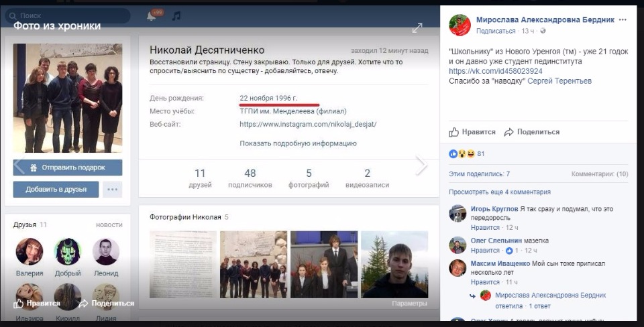
Task: Open Олег Слепынин's commenter avatar
Action: tap(458, 245)
